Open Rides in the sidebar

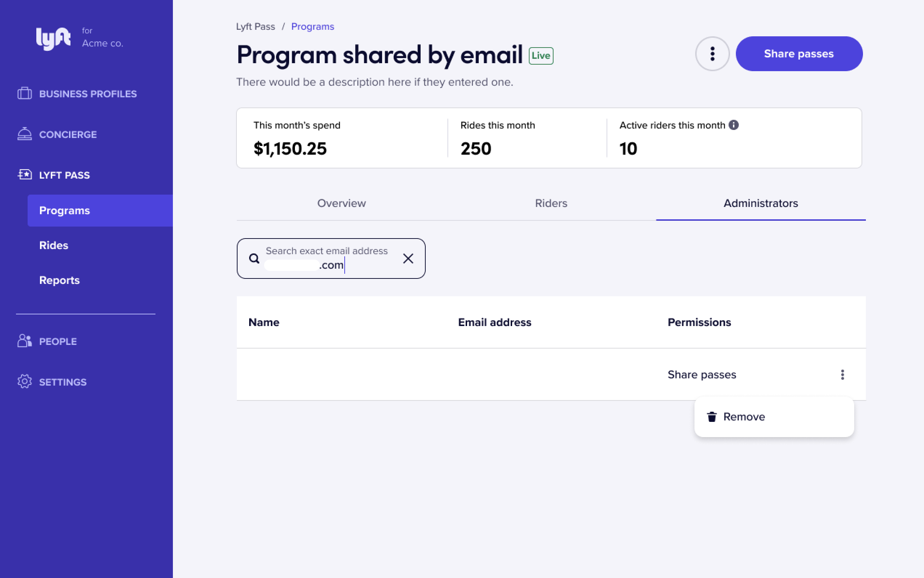coord(53,245)
